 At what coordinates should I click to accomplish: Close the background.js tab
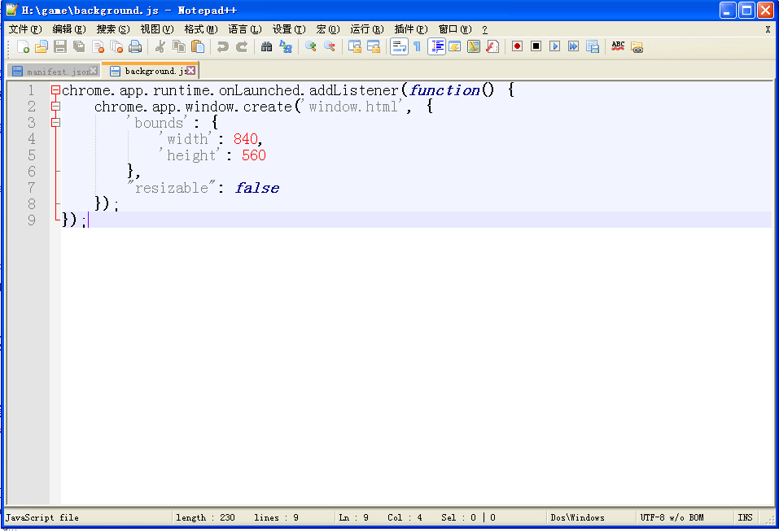tap(191, 71)
